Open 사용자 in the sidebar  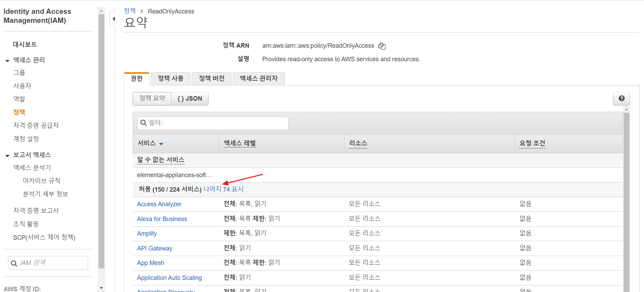(22, 86)
